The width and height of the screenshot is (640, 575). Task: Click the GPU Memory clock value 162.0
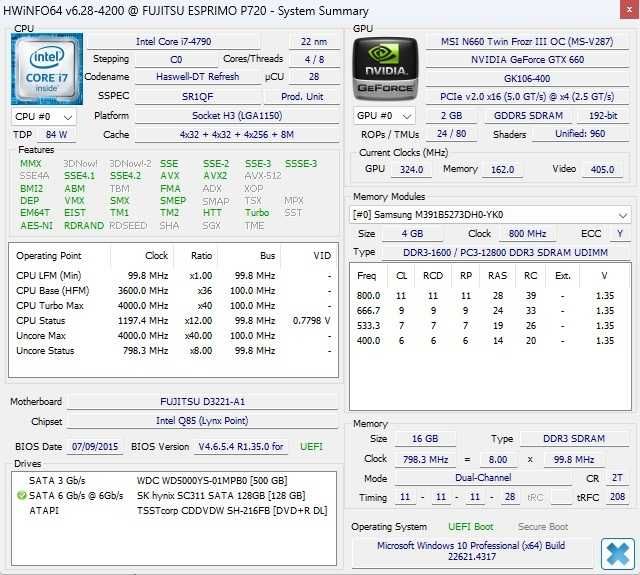point(502,170)
